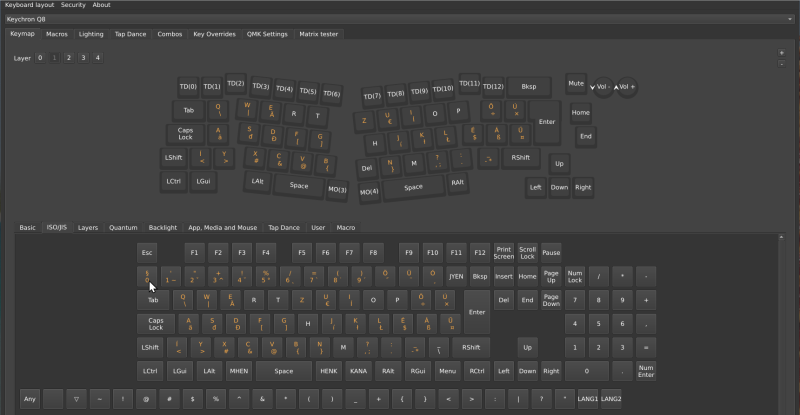The image size is (800, 415).
Task: Pick the HENK keycode
Action: (329, 371)
